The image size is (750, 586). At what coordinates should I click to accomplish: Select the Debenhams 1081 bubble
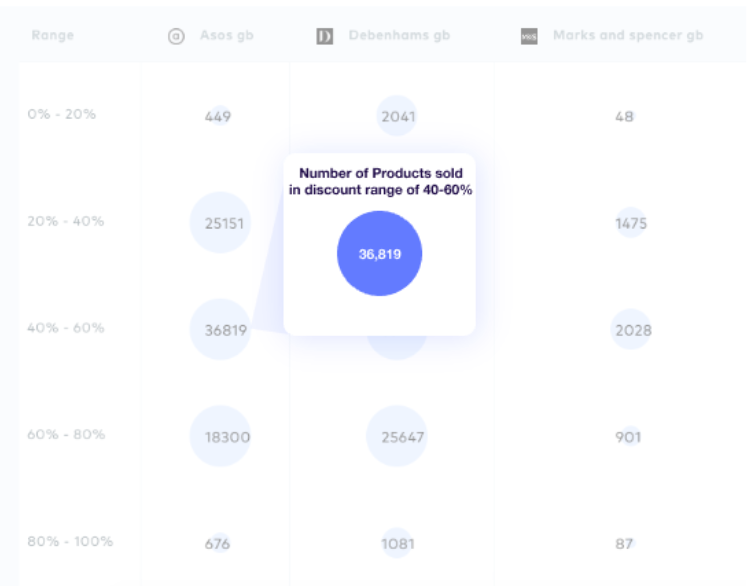point(397,543)
